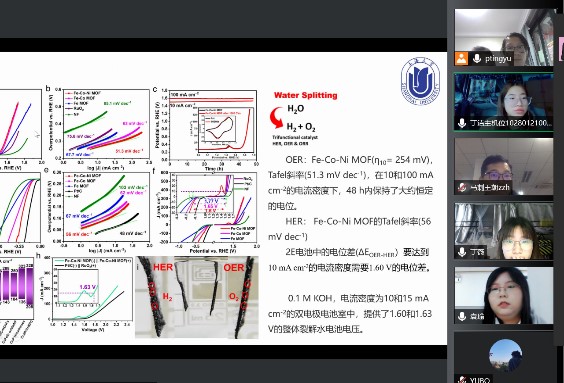Image resolution: width=564 pixels, height=383 pixels.
Task: Click the participant strip's vertical scrollbar
Action: pos(560,191)
